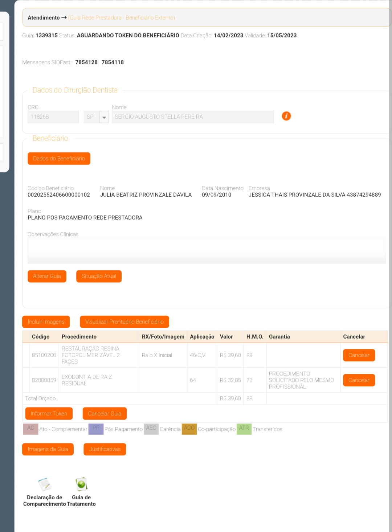This screenshot has width=392, height=532.
Task: Click the orange info icon beside dentist name
Action: (x=286, y=116)
